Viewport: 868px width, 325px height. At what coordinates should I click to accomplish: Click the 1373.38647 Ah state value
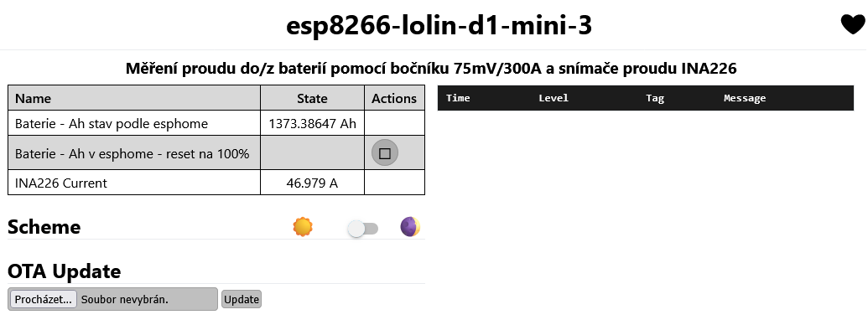pos(312,123)
